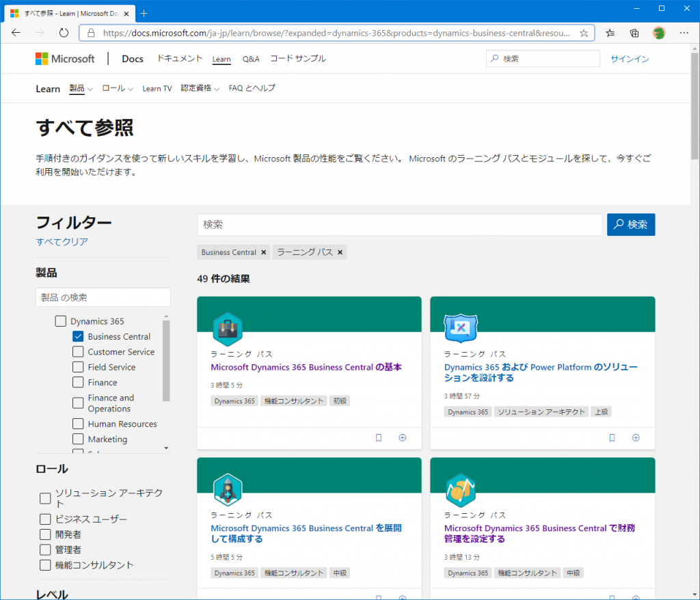Screen dimensions: 700x600
Task: Check the Dynamics 365 product checkbox
Action: click(x=61, y=321)
